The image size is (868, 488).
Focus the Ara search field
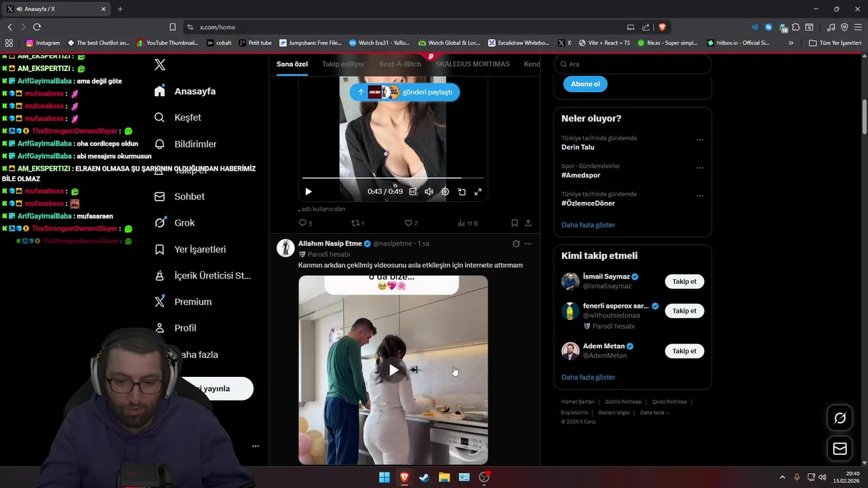click(633, 64)
